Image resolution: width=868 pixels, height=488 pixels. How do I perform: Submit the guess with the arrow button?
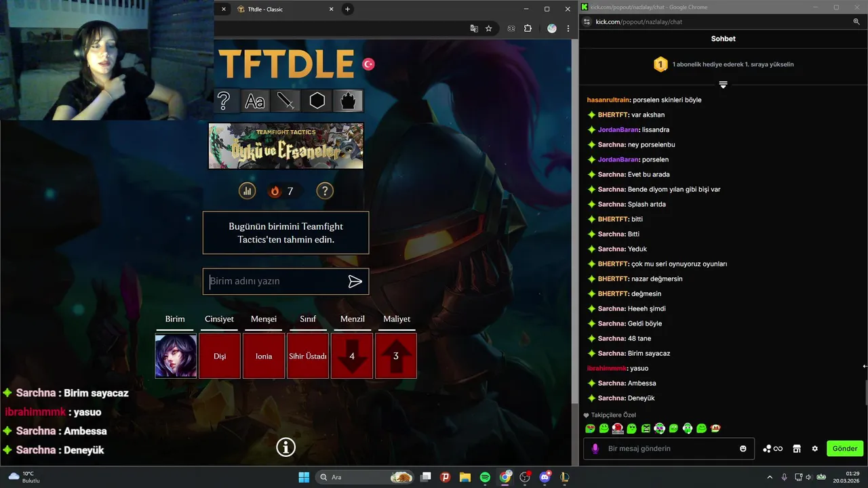355,281
